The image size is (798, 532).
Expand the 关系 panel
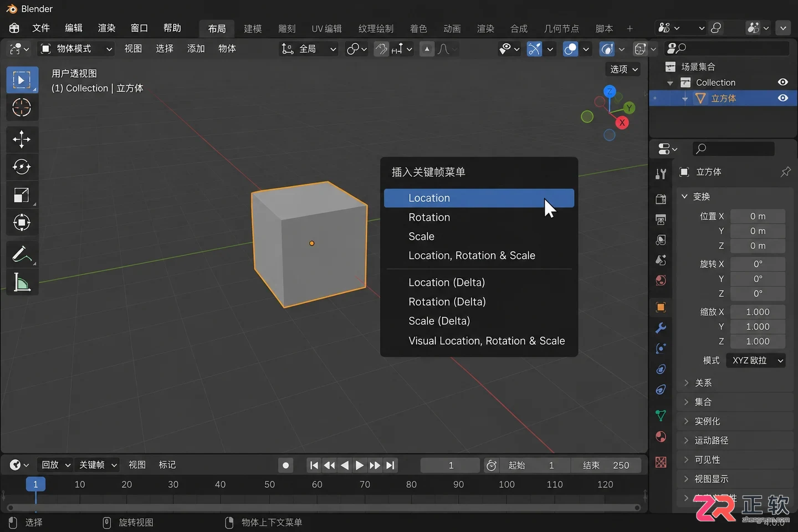tap(734, 383)
